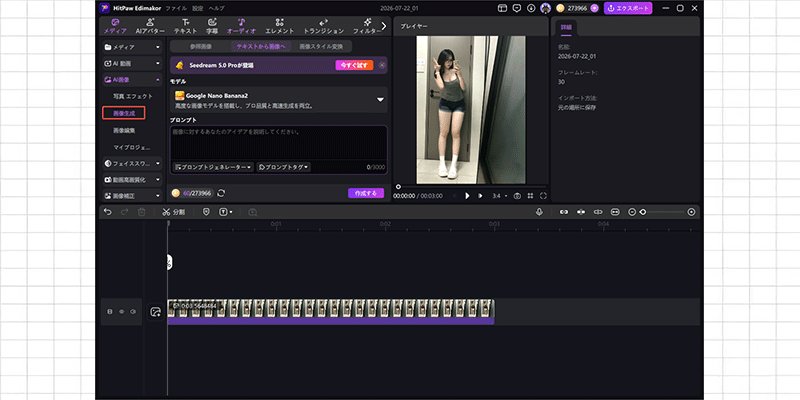Zoom in the timeline with plus icon
The image size is (800, 400).
tap(691, 212)
